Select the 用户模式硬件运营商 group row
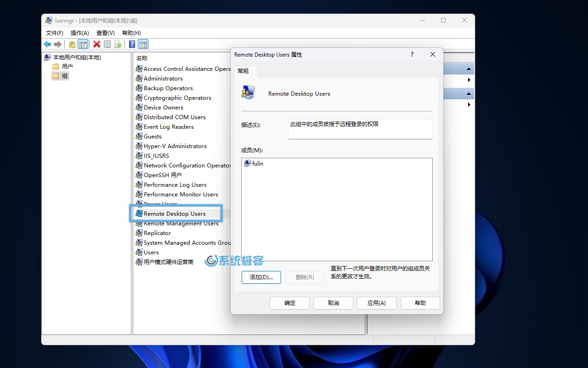Viewport: 588px width, 368px height. pyautogui.click(x=165, y=262)
